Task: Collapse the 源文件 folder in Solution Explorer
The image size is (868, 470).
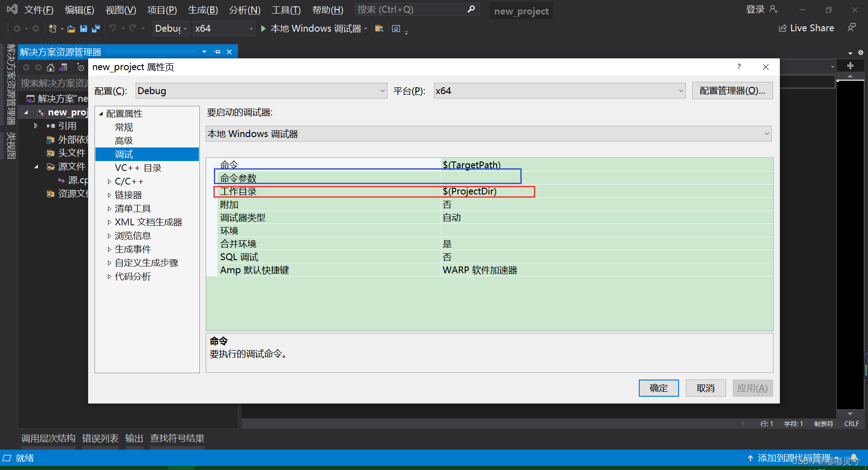Action: click(36, 166)
